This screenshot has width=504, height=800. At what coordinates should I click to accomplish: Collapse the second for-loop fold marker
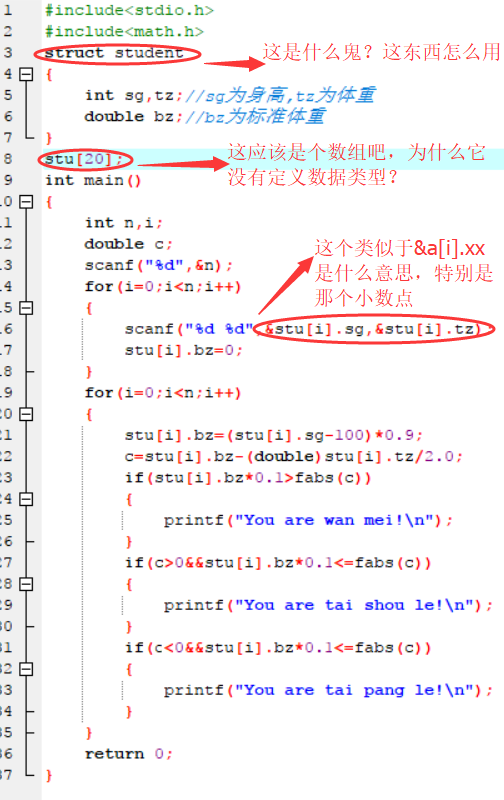tap(26, 414)
